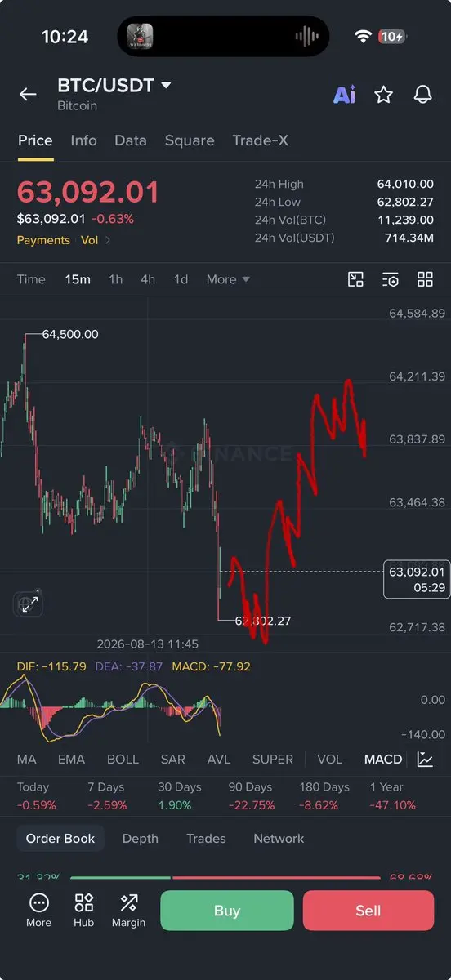The image size is (451, 980).
Task: Open the chart drawing tools icon
Action: click(x=355, y=279)
